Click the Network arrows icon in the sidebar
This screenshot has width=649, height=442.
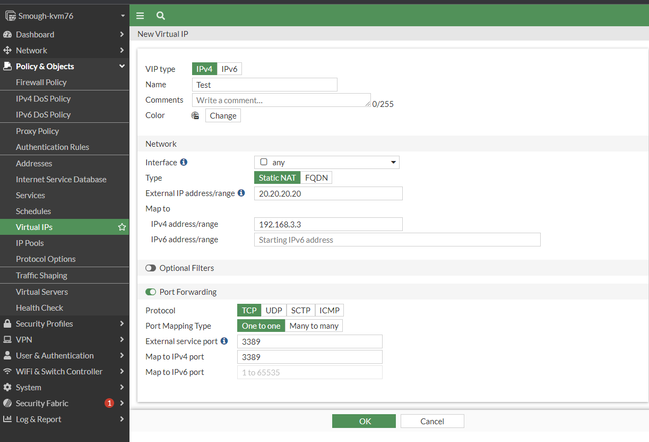[7, 50]
